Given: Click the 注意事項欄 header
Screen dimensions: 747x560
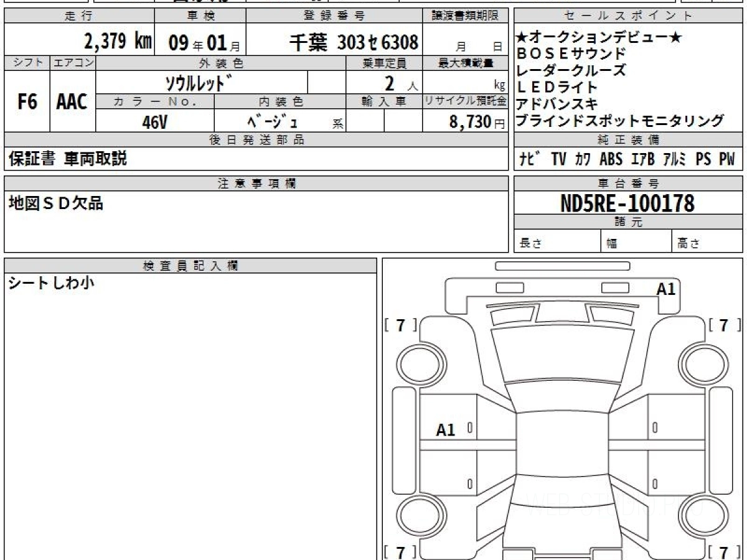Looking at the screenshot, I should coord(256,183).
